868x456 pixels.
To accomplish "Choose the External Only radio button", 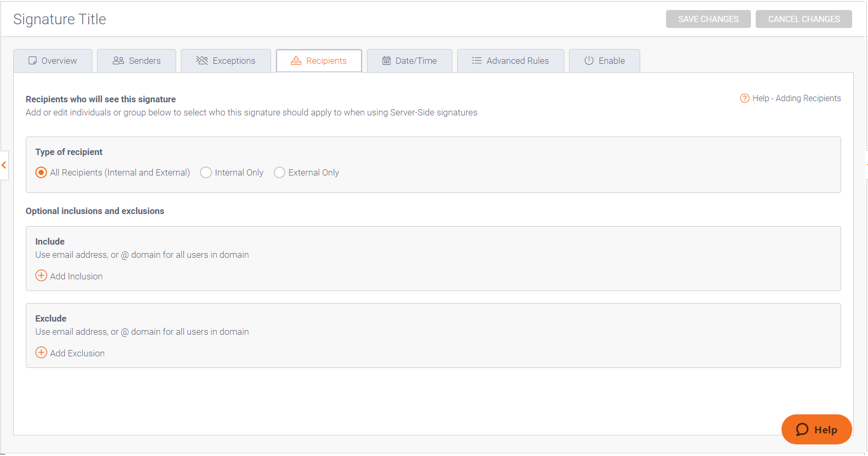I will click(x=279, y=173).
